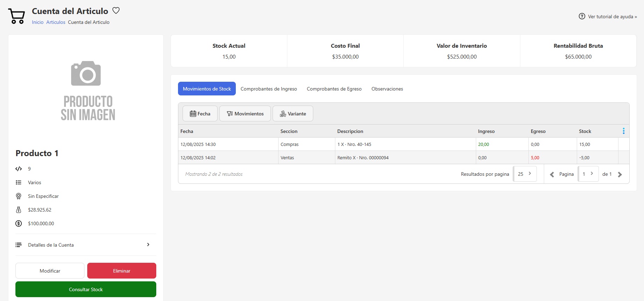Viewport: 644px width, 301px height.
Task: Click the shopping cart icon in header
Action: click(16, 16)
